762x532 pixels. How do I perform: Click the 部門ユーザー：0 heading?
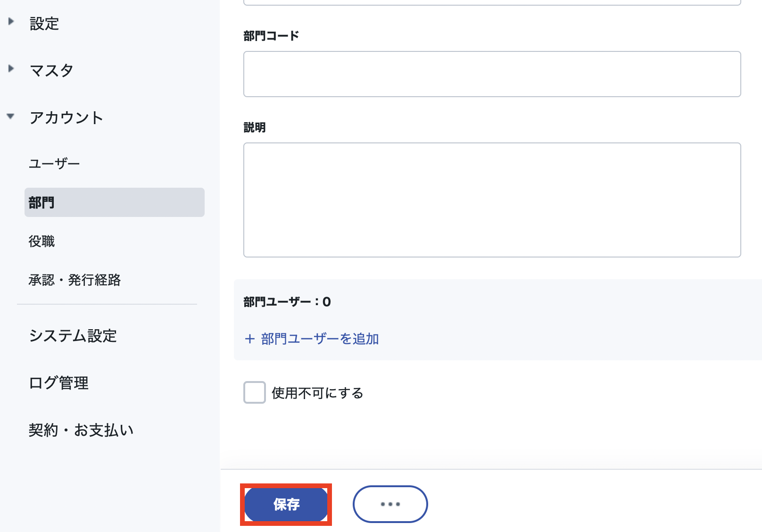[287, 302]
